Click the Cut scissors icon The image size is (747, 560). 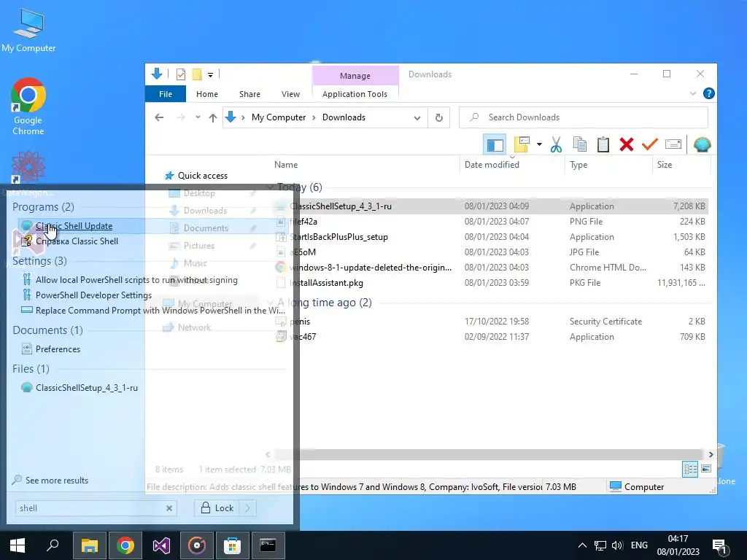tap(556, 145)
